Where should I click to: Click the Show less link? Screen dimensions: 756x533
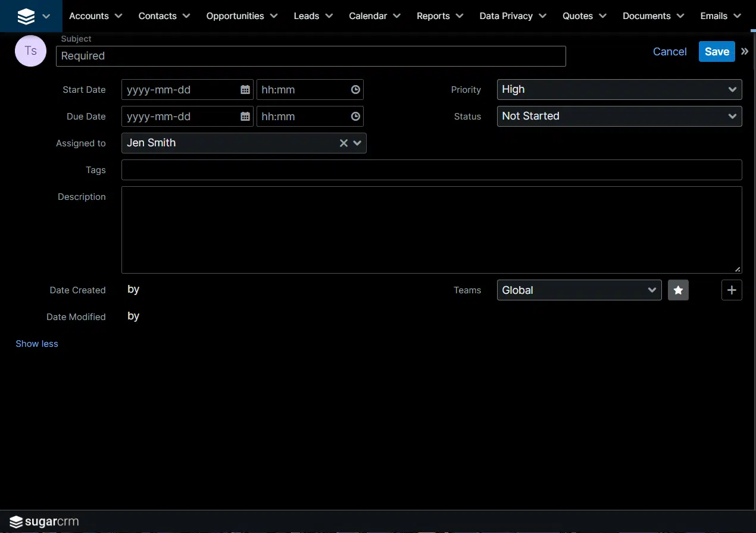point(37,344)
